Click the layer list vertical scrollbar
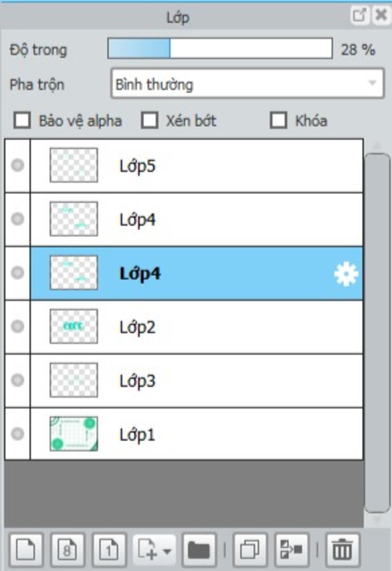The height and width of the screenshot is (571, 392). pos(377,333)
